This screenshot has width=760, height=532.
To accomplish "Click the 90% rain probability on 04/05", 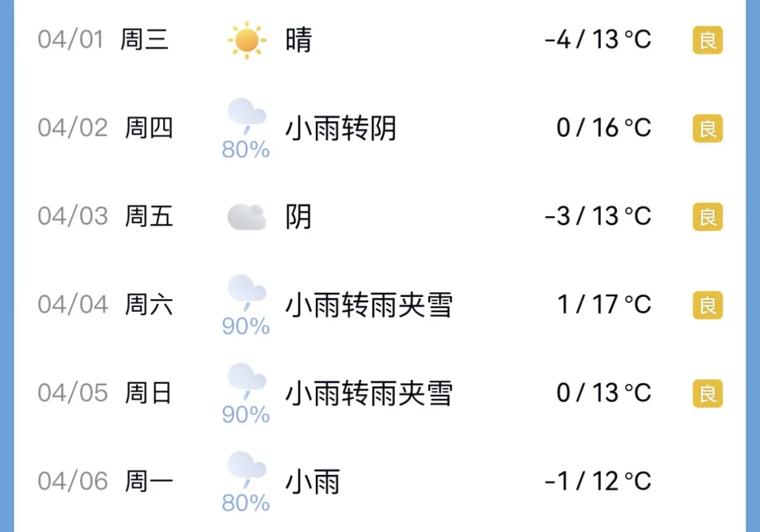I will click(x=246, y=414).
